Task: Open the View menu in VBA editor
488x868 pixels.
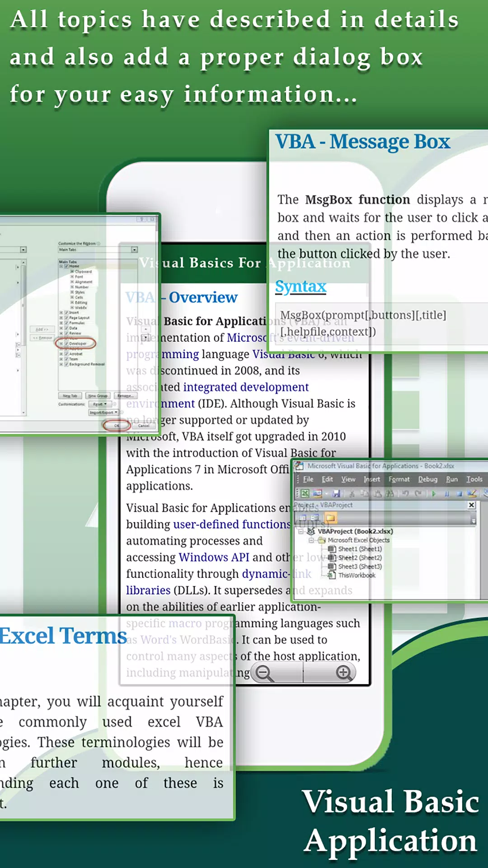Action: tap(348, 479)
